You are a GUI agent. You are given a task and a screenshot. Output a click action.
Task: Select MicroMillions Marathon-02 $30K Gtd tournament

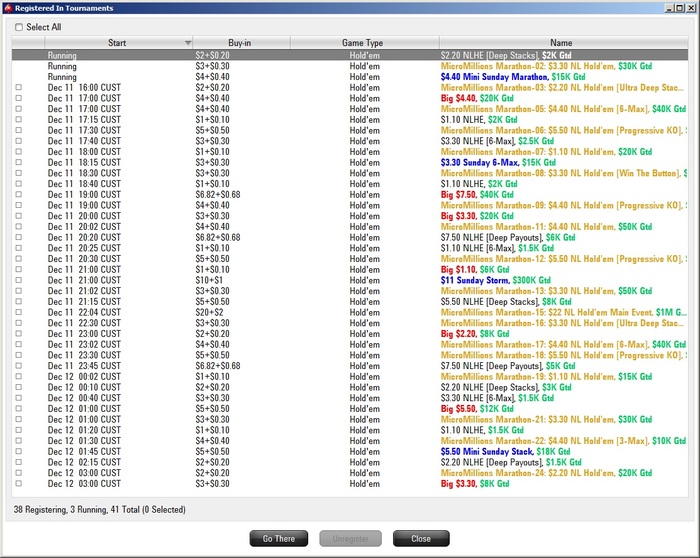click(x=350, y=66)
